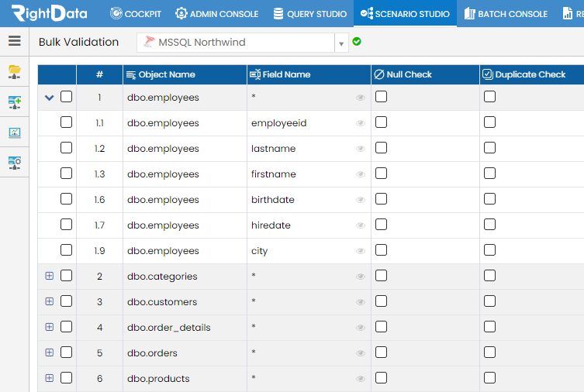Open the Admin Console tab
584x392 pixels.
click(x=216, y=14)
